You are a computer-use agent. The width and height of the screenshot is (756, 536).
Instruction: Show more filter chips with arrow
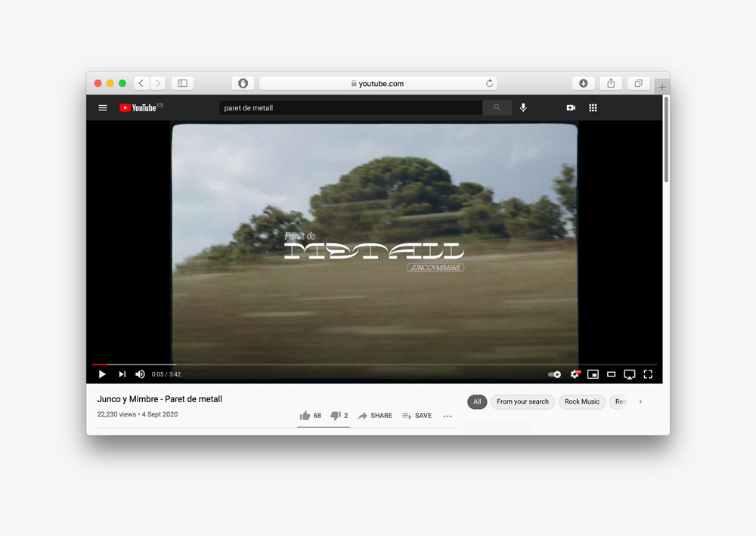click(x=640, y=401)
